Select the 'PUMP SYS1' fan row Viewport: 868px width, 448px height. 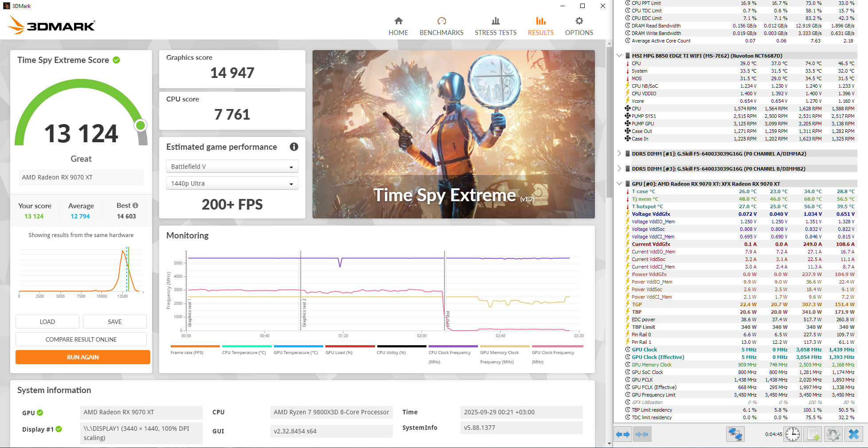click(741, 116)
